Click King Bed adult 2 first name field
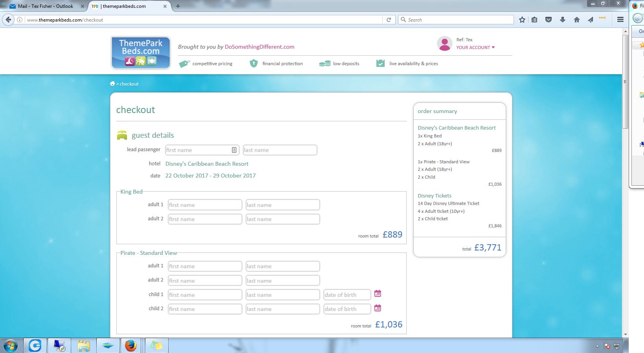The width and height of the screenshot is (644, 353). 205,219
